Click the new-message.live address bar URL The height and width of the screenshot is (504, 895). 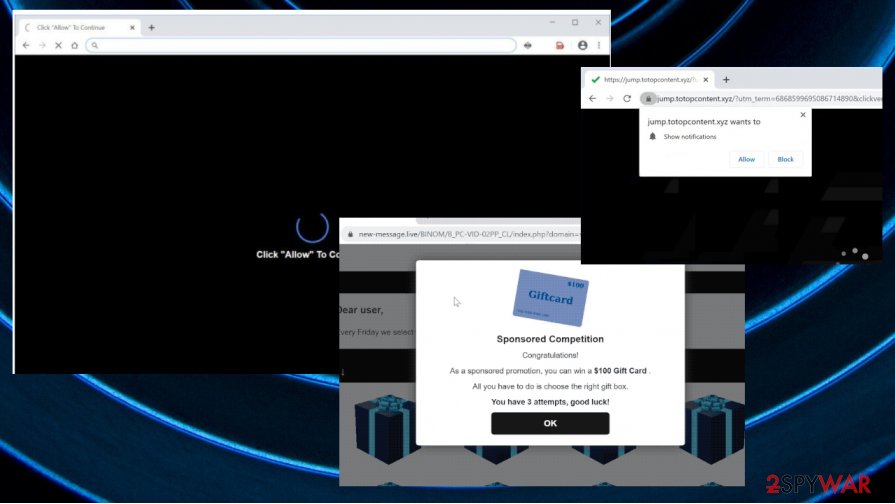pyautogui.click(x=469, y=234)
